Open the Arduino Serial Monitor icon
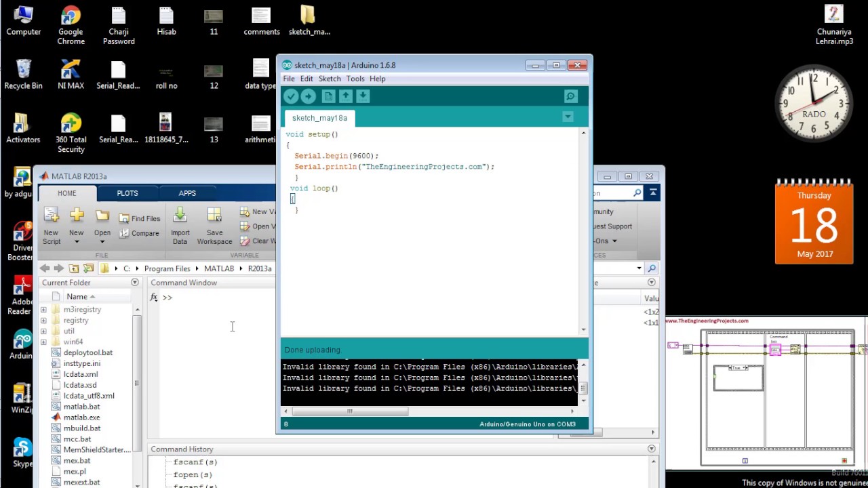Image resolution: width=868 pixels, height=488 pixels. [x=570, y=96]
